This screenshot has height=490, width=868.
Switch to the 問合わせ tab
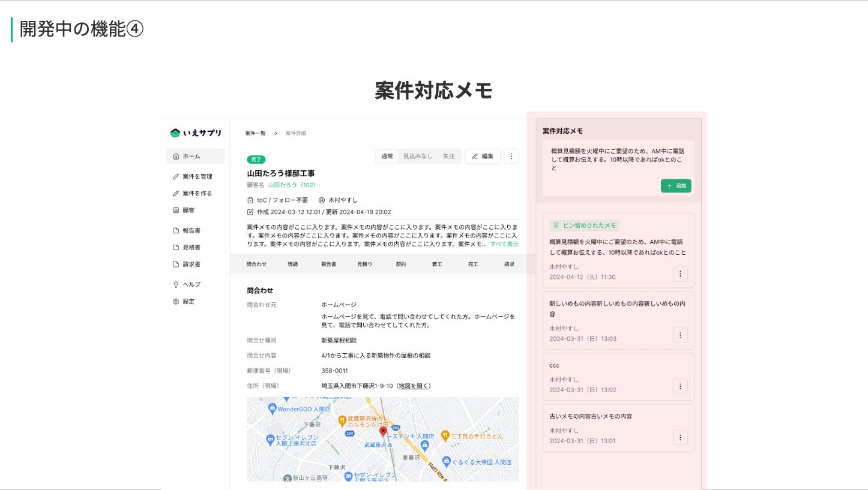pyautogui.click(x=256, y=264)
